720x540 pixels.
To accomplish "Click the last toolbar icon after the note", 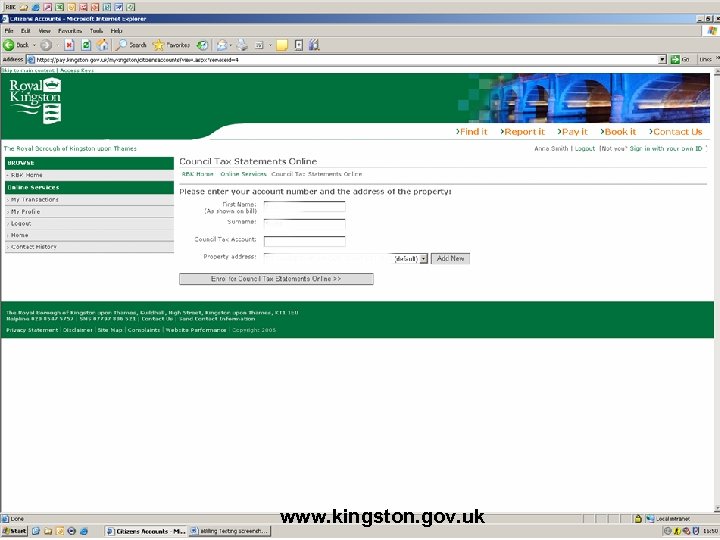I will tap(314, 45).
